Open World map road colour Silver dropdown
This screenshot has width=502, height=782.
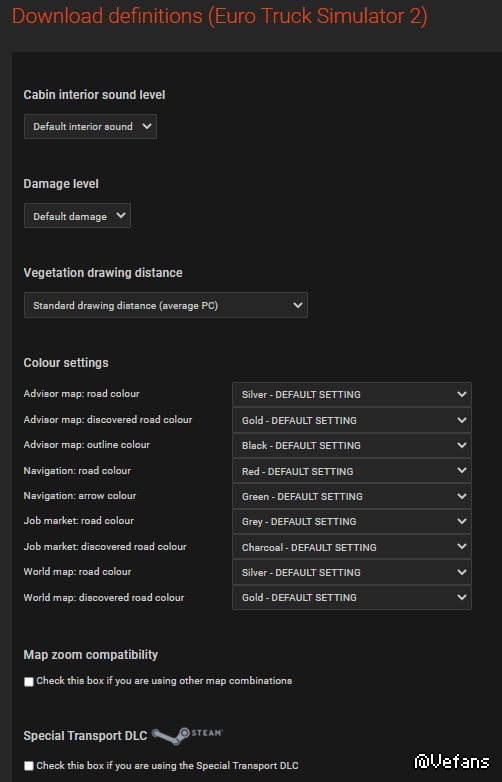coord(352,572)
